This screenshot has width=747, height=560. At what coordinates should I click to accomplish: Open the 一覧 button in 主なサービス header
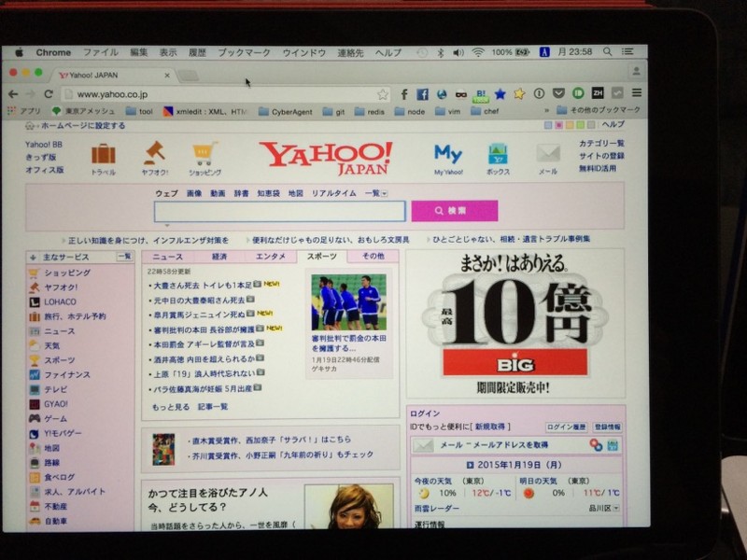[x=125, y=257]
